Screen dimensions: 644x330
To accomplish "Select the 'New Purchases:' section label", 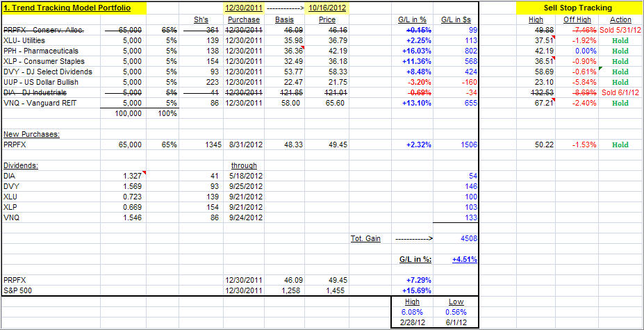I will 31,134.
